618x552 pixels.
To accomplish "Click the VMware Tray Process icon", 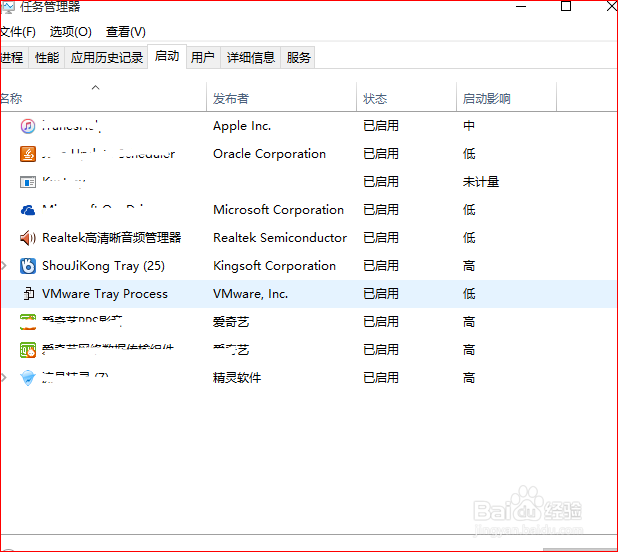I will click(x=28, y=294).
